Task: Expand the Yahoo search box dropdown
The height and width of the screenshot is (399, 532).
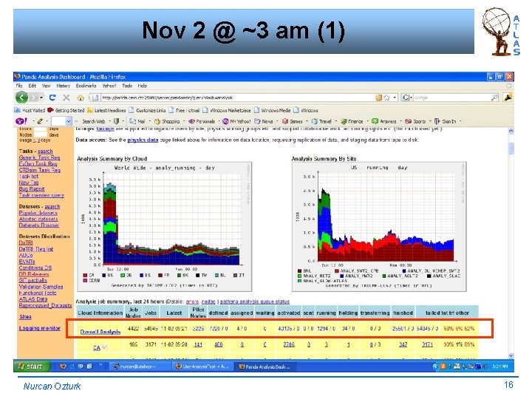Action: point(69,121)
